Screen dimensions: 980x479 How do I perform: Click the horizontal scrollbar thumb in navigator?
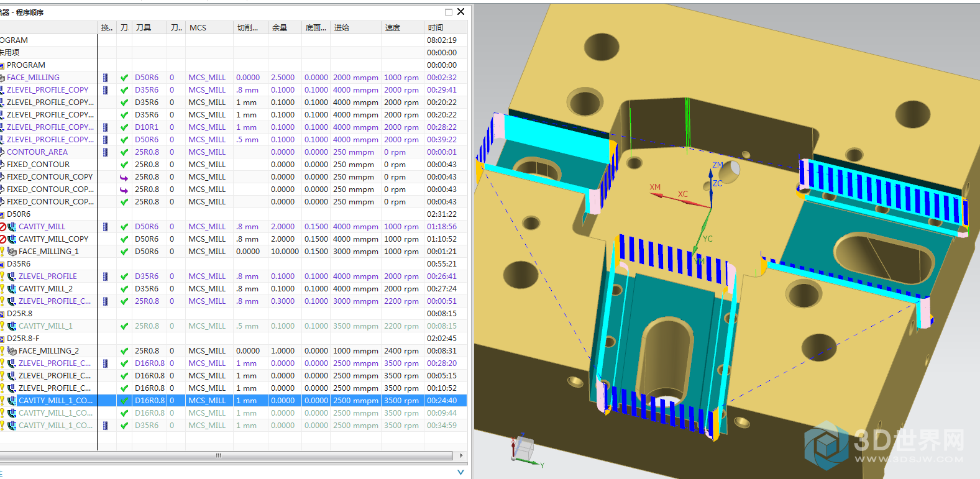(x=226, y=455)
